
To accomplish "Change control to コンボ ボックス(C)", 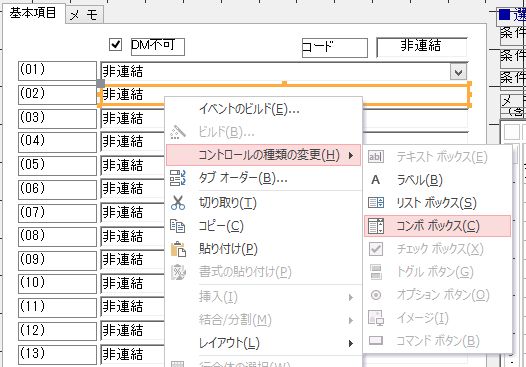I will [x=437, y=226].
